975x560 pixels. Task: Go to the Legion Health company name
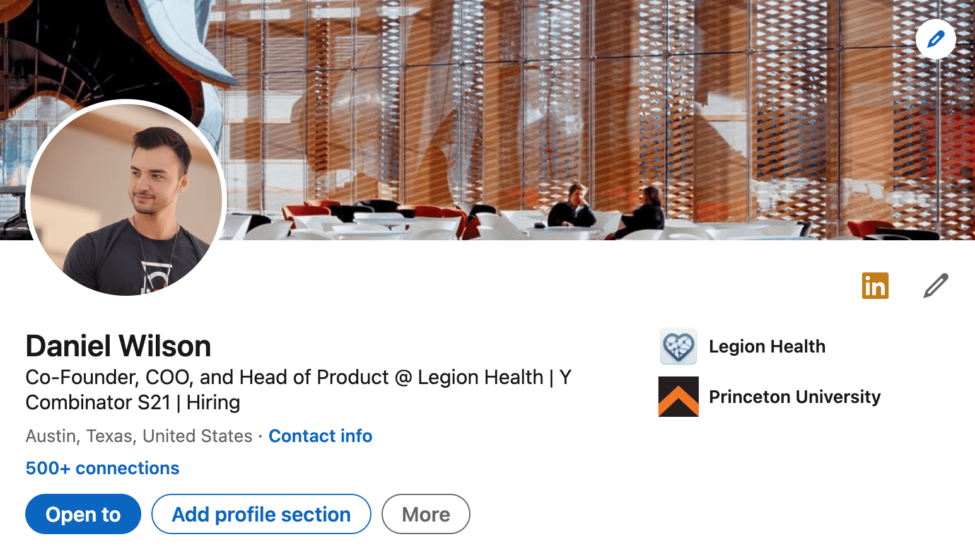click(x=767, y=346)
